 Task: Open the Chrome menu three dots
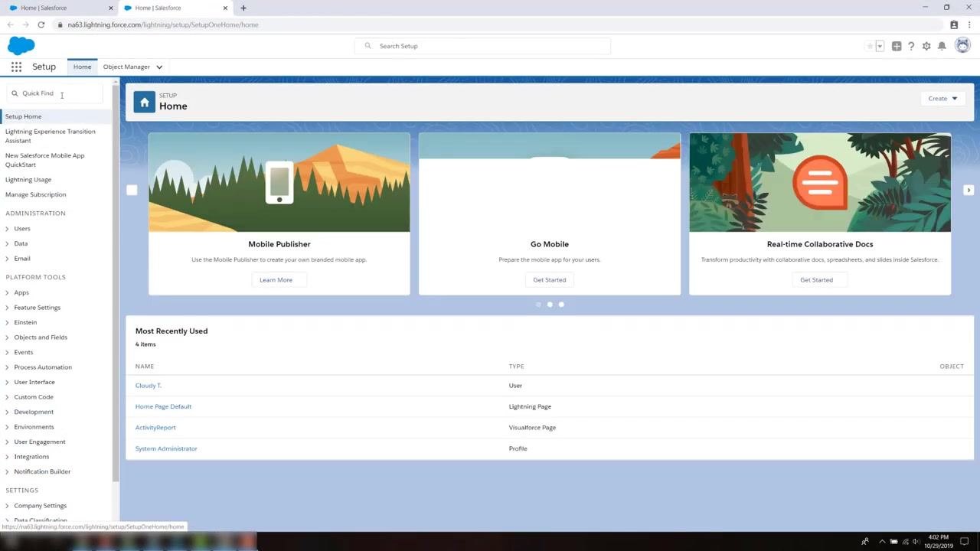tap(969, 24)
